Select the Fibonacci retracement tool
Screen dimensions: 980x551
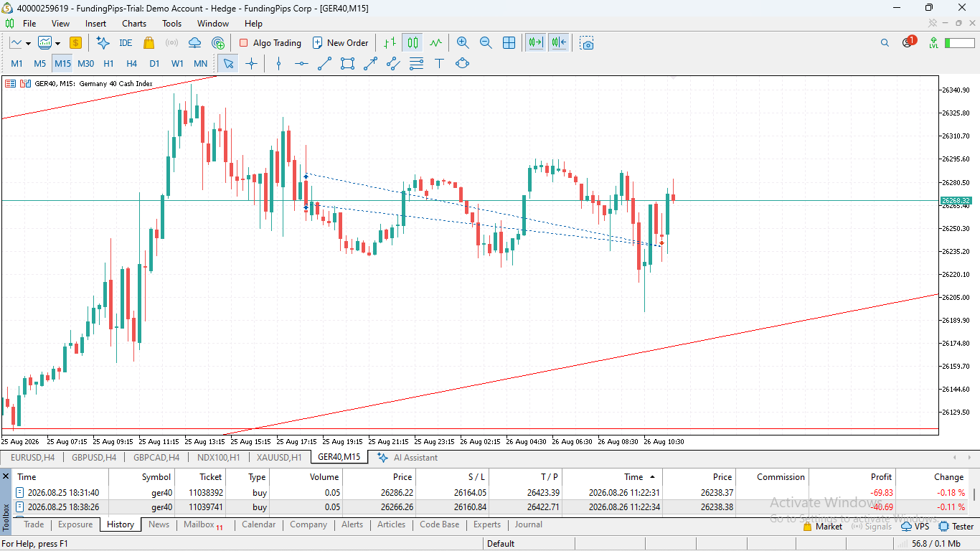416,63
